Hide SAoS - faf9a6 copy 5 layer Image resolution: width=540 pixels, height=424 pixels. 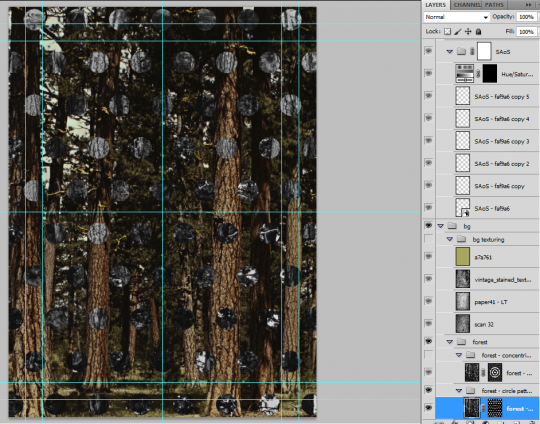tap(428, 96)
